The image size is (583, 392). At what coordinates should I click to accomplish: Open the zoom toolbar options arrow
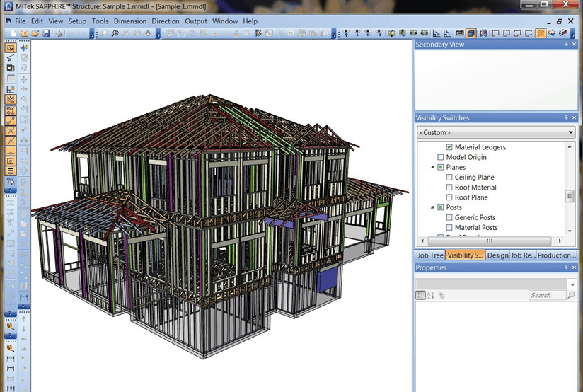pyautogui.click(x=158, y=34)
